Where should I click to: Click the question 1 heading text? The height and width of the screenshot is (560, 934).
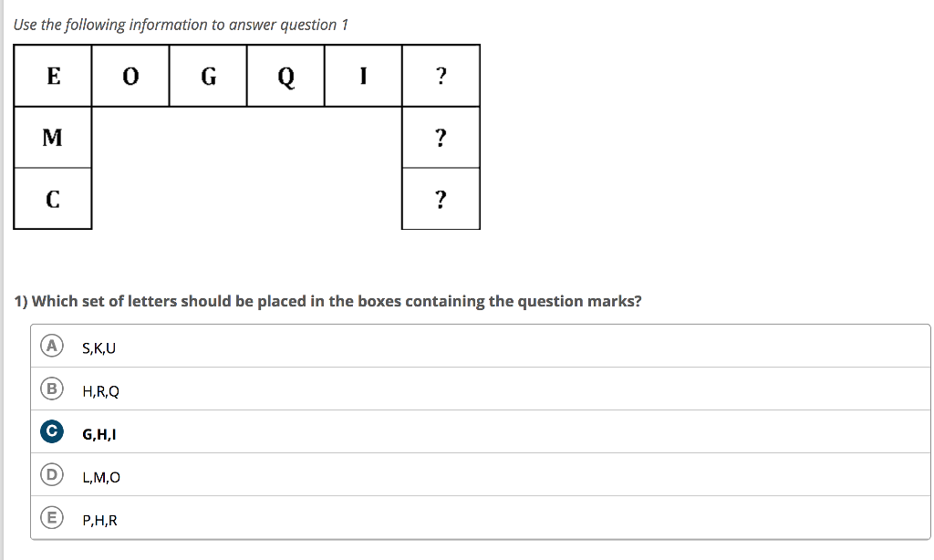coord(329,301)
